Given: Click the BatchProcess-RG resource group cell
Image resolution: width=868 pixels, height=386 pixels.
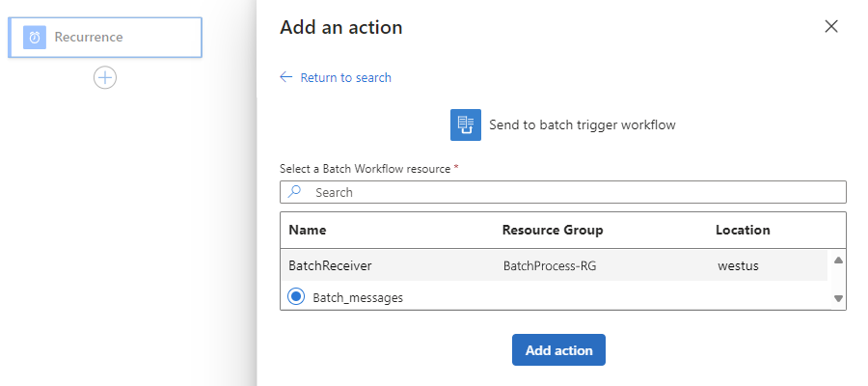Looking at the screenshot, I should 550,264.
